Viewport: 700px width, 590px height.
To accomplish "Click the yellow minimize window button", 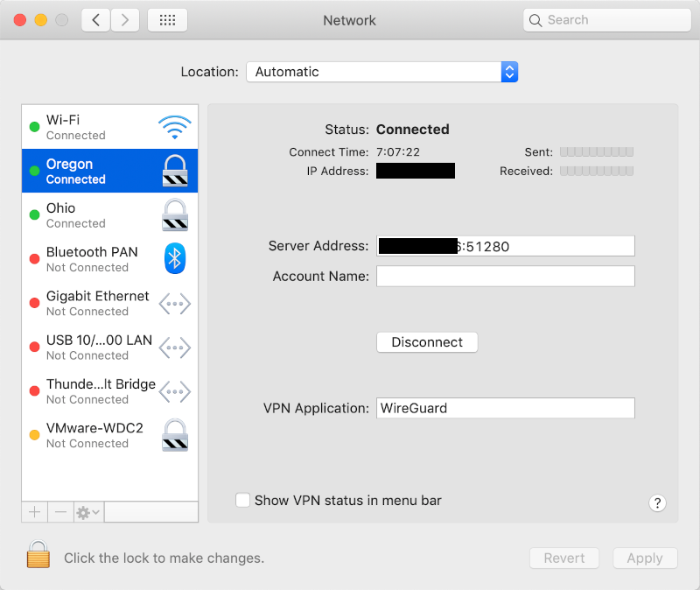I will [x=40, y=20].
